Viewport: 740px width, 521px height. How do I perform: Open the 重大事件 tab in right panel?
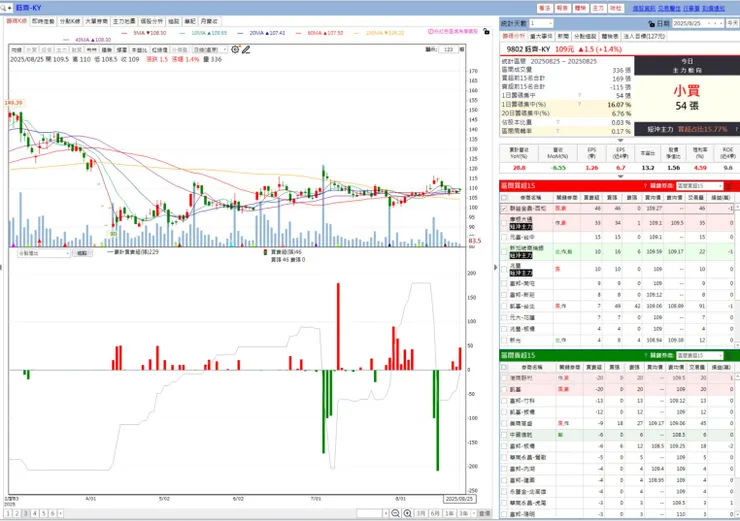[541, 36]
